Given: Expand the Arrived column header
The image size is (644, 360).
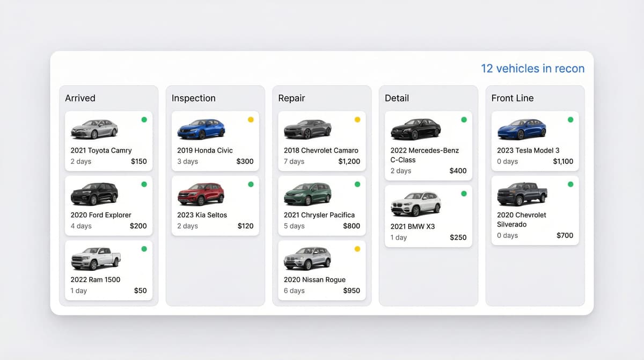Looking at the screenshot, I should click(80, 98).
